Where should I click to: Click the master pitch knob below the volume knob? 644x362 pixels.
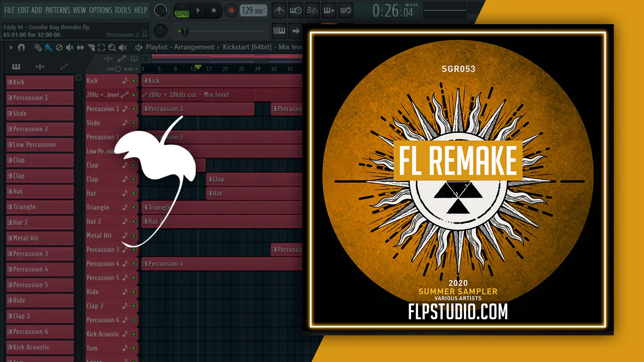(x=160, y=31)
